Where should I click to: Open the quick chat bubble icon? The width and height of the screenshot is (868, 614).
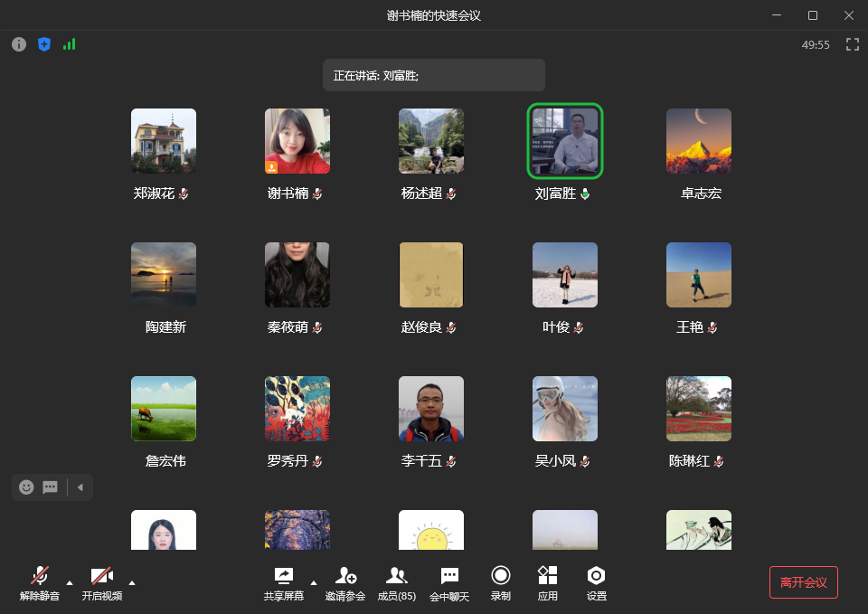tap(51, 487)
